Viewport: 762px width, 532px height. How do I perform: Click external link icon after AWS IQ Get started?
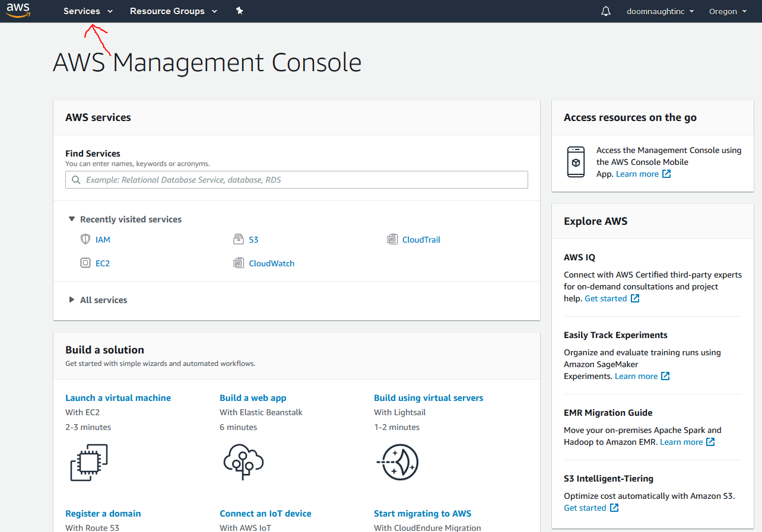[635, 298]
